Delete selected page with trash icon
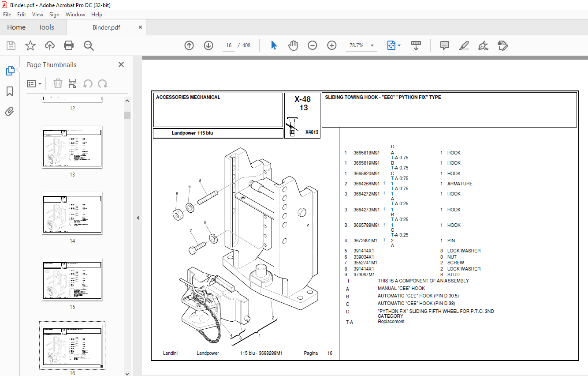This screenshot has width=588, height=376. pyautogui.click(x=58, y=83)
